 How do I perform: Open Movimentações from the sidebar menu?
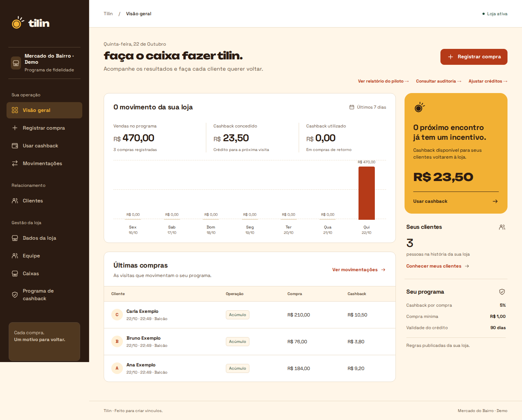[x=44, y=163]
